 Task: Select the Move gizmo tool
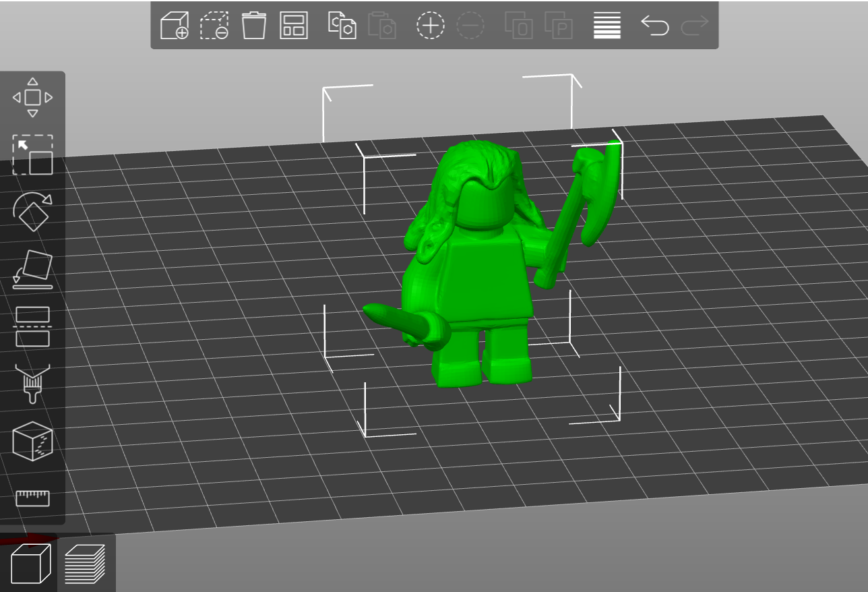[x=32, y=97]
